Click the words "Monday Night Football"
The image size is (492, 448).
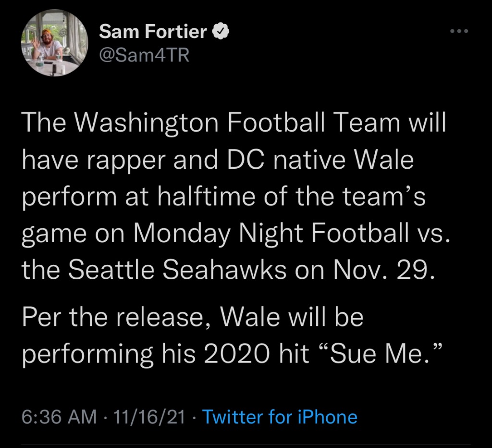271,234
